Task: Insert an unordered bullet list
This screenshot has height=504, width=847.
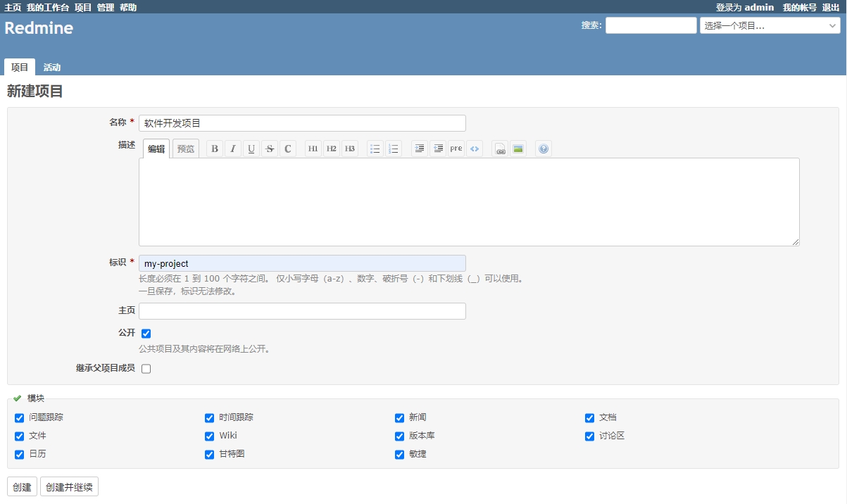Action: pos(375,149)
